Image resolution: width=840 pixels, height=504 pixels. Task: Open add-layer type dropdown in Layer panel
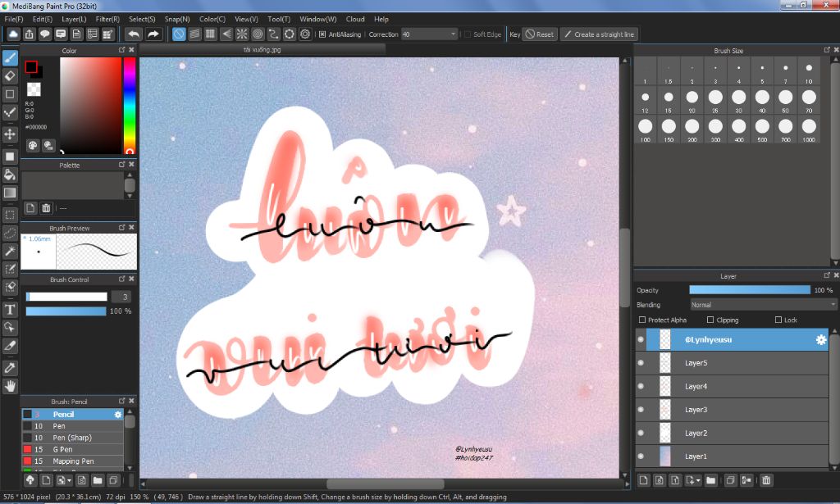(698, 480)
